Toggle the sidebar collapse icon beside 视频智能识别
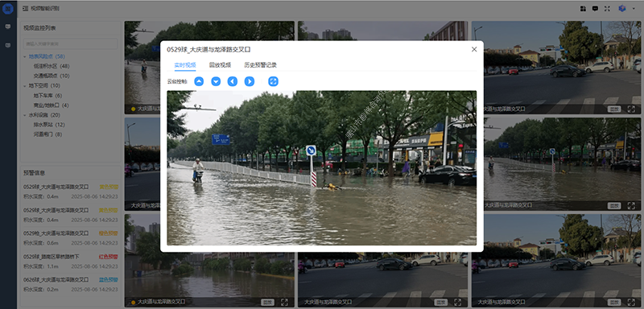The height and width of the screenshot is (309, 644). click(x=26, y=8)
